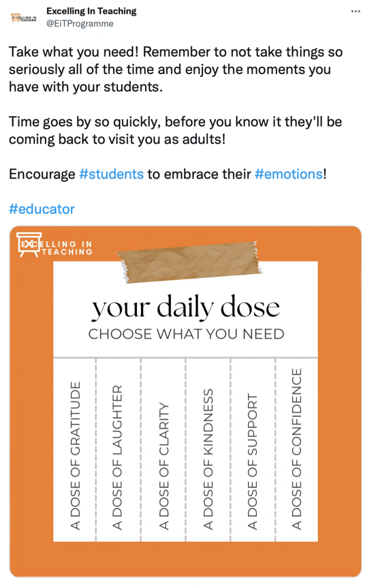Open the three-dot more options menu
This screenshot has width=372, height=588.
coord(355,11)
